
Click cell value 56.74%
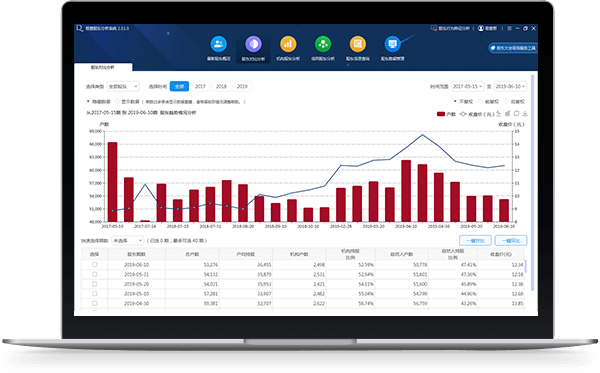pos(366,303)
